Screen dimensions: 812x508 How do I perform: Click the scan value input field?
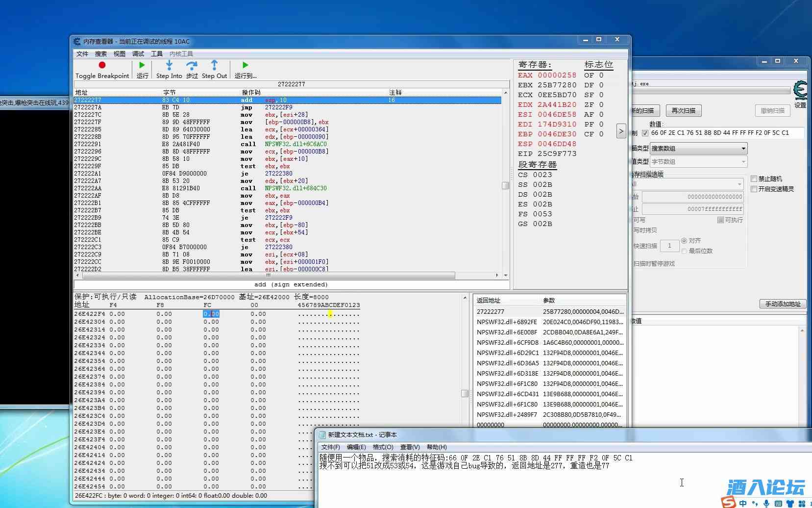725,133
